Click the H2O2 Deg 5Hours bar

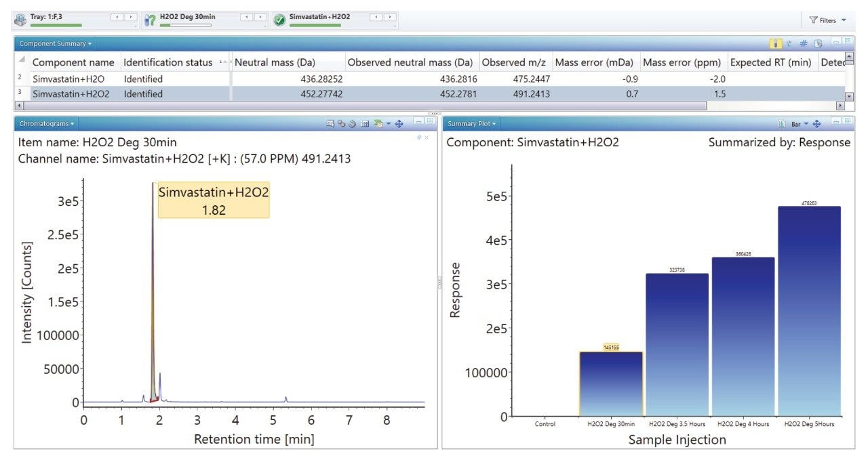(809, 311)
